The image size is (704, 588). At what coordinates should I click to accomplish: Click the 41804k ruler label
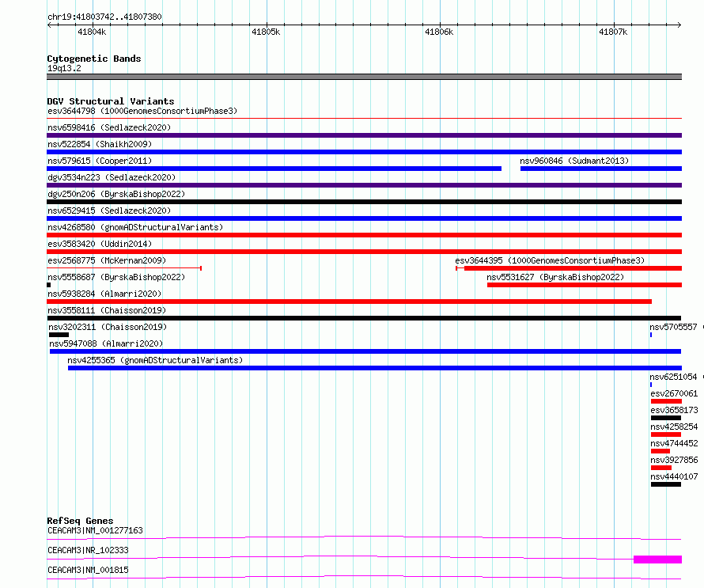(92, 32)
